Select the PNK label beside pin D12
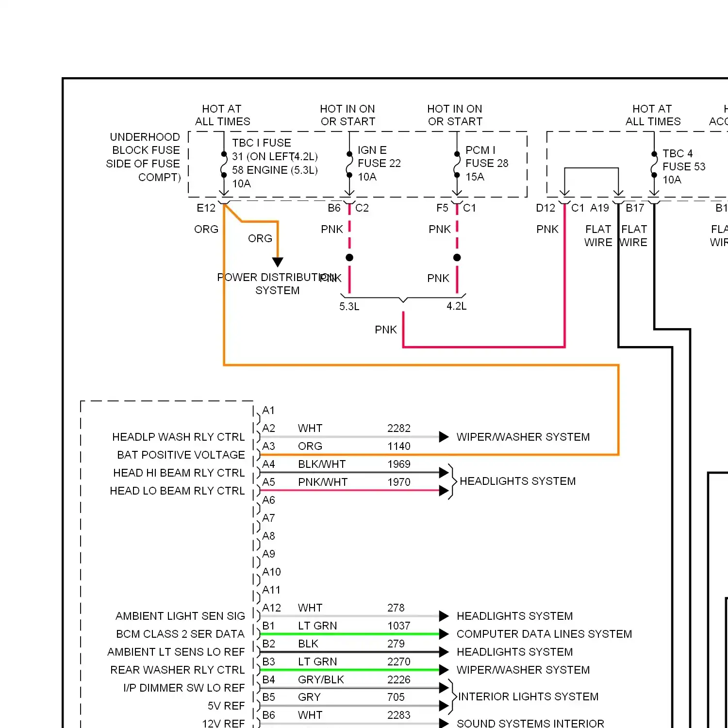 coord(547,229)
